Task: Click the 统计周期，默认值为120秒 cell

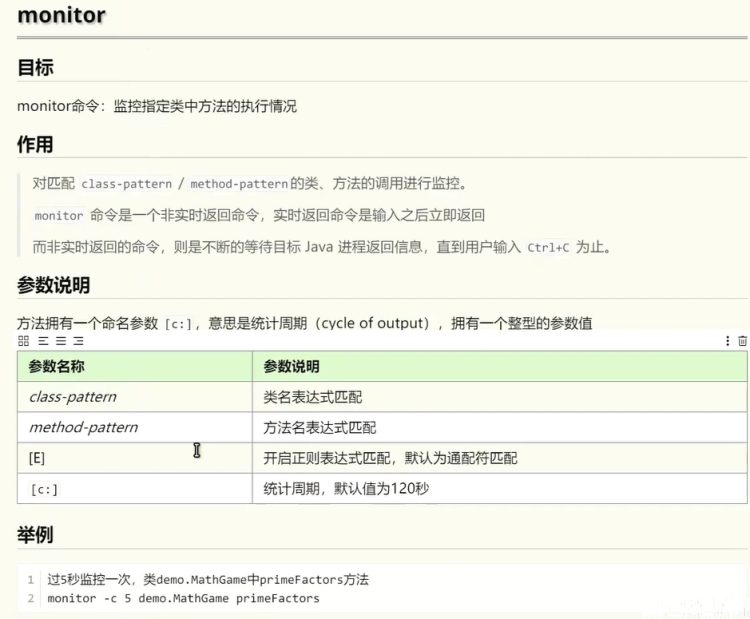Action: pos(499,488)
